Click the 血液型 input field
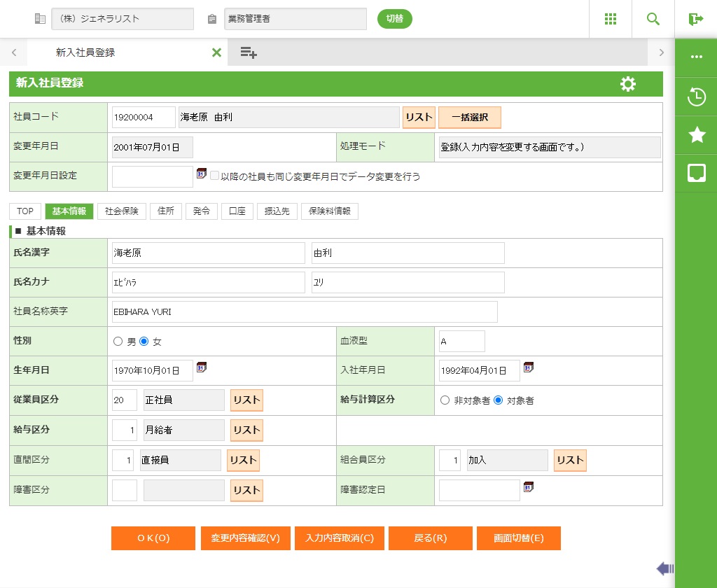The width and height of the screenshot is (717, 588). [x=461, y=341]
